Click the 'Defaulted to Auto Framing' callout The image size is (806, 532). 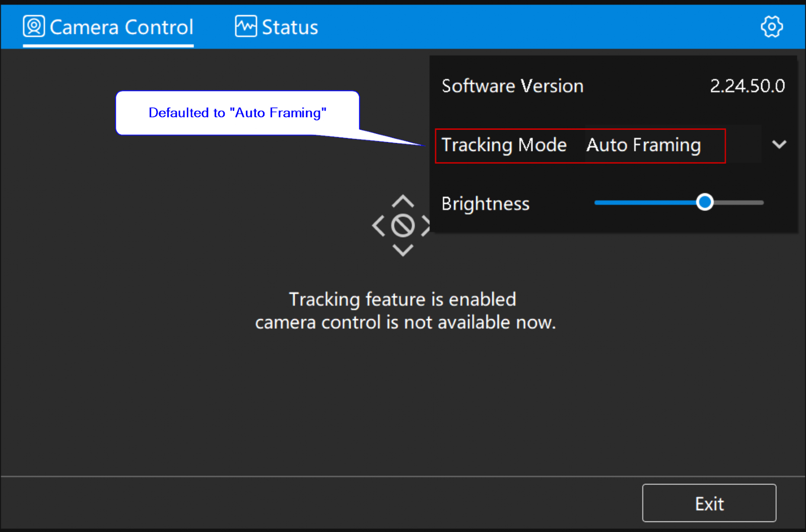[x=237, y=113]
